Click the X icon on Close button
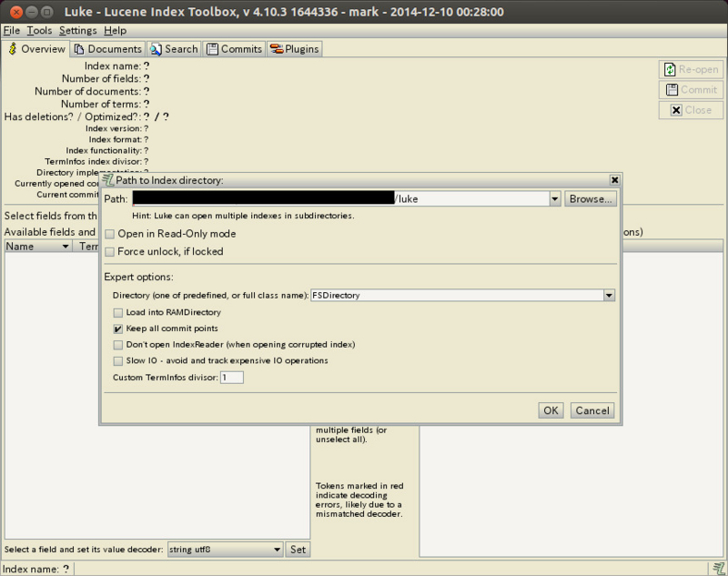728x576 pixels. 676,110
